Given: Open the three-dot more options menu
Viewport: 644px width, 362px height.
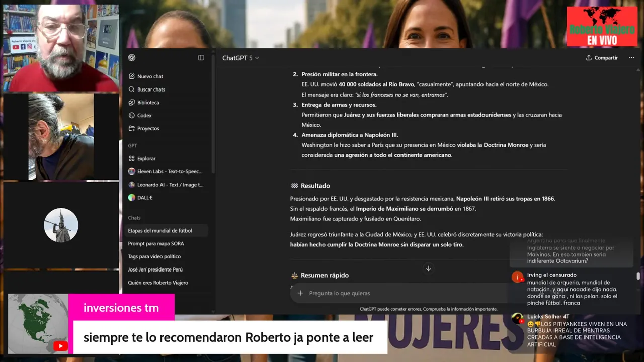Looking at the screenshot, I should point(631,58).
